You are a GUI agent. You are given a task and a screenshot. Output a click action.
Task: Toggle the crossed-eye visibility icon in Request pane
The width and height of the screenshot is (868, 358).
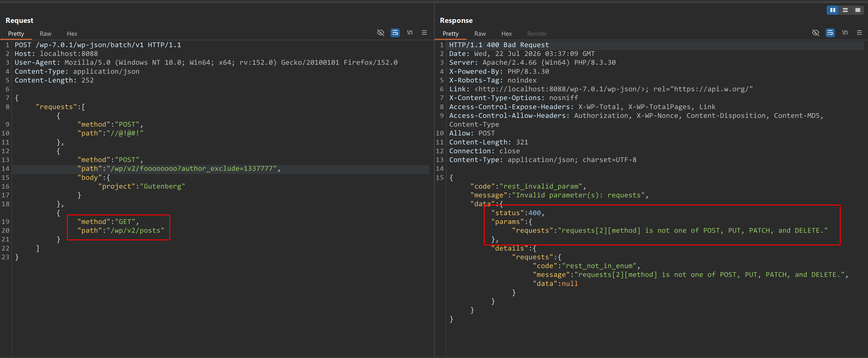tap(380, 33)
